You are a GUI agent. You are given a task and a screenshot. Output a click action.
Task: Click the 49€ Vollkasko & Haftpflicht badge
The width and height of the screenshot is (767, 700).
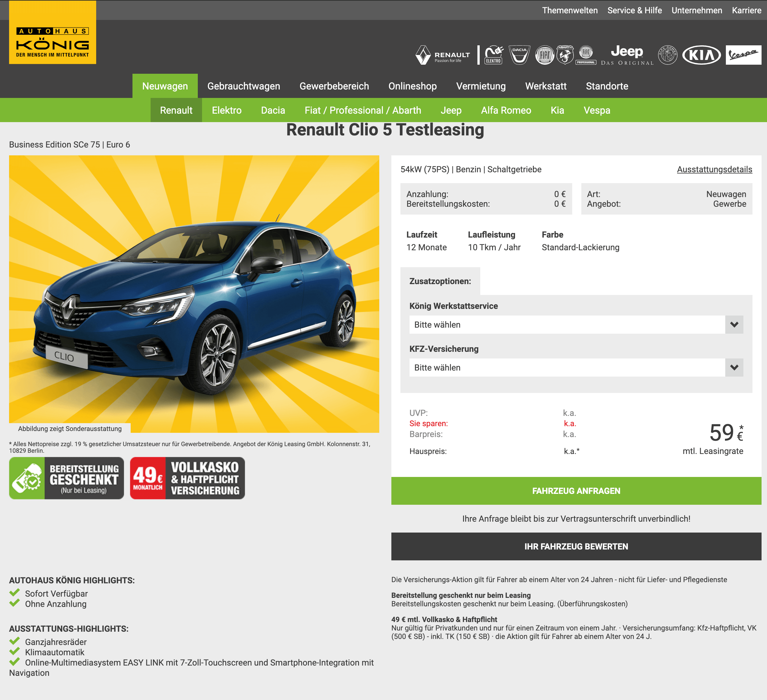point(188,478)
